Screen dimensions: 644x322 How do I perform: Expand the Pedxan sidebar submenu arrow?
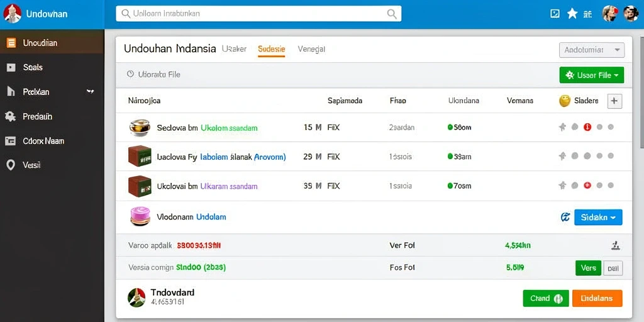point(91,91)
